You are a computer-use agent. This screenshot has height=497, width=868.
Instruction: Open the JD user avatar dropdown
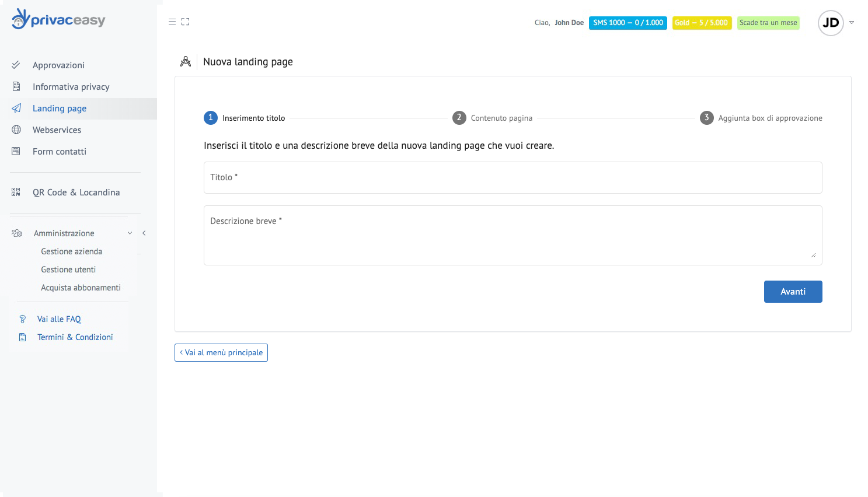tap(831, 23)
